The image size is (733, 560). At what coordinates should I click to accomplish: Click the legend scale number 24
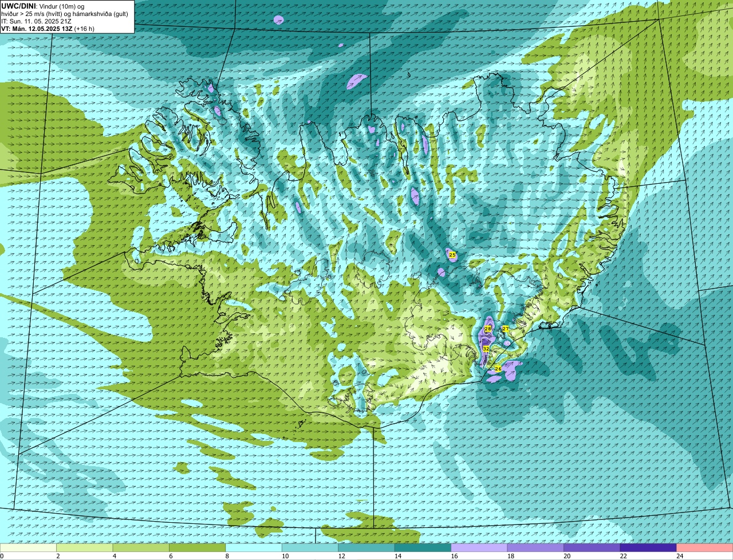click(x=680, y=556)
